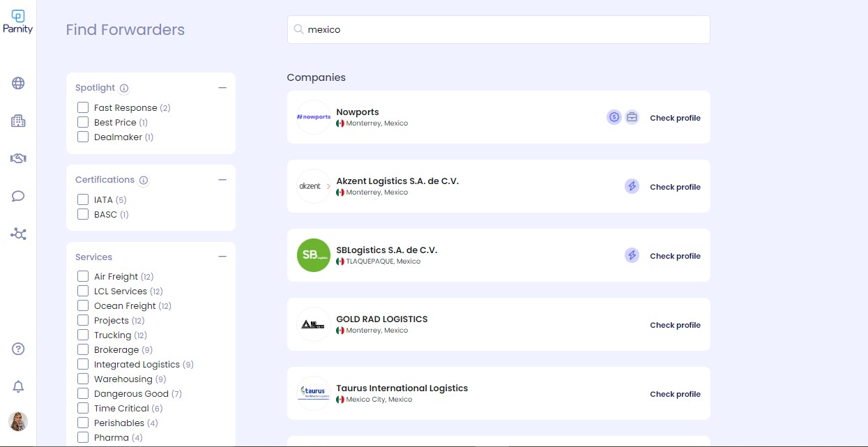Click the Mexico City, Mexico location text
The image size is (868, 447).
(x=379, y=400)
